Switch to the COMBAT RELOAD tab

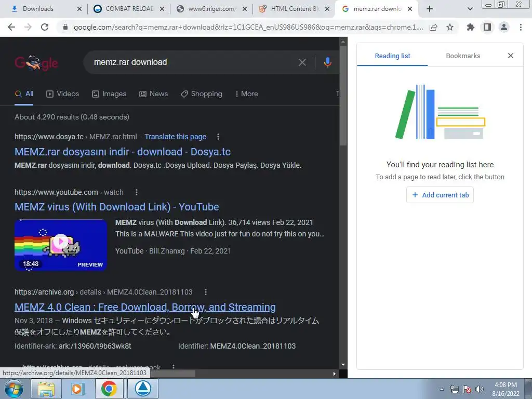coord(129,9)
